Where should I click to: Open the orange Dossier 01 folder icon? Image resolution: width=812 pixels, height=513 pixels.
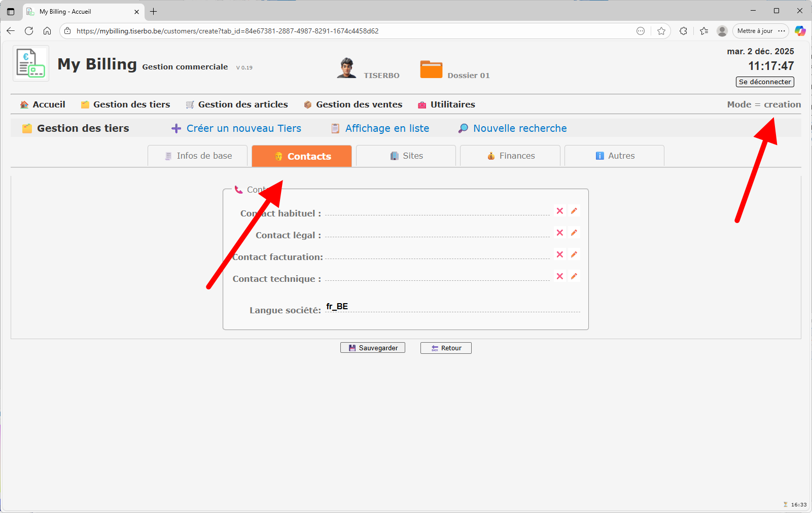431,69
